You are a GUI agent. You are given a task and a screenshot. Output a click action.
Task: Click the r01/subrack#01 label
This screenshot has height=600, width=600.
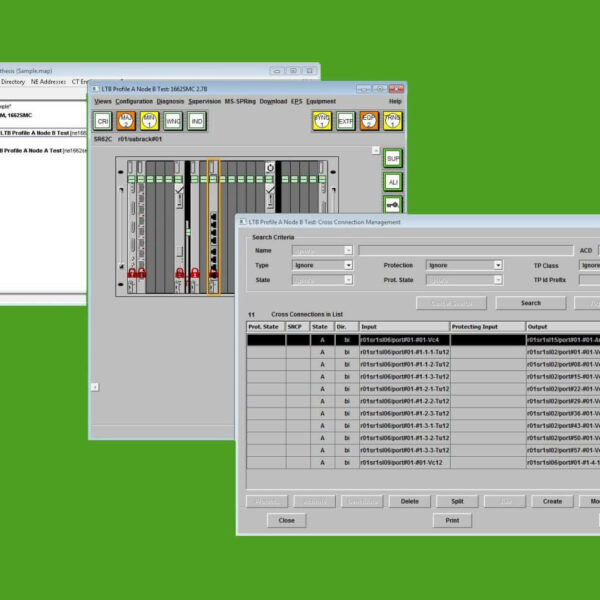click(140, 139)
